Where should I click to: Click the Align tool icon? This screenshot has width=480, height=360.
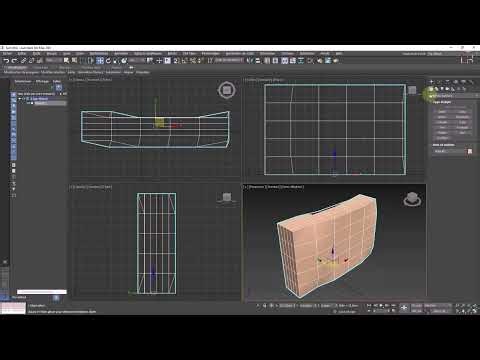coord(258,61)
